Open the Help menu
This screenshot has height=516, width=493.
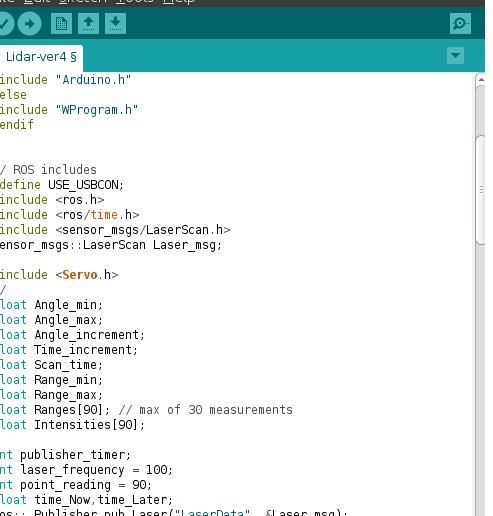pos(179,2)
